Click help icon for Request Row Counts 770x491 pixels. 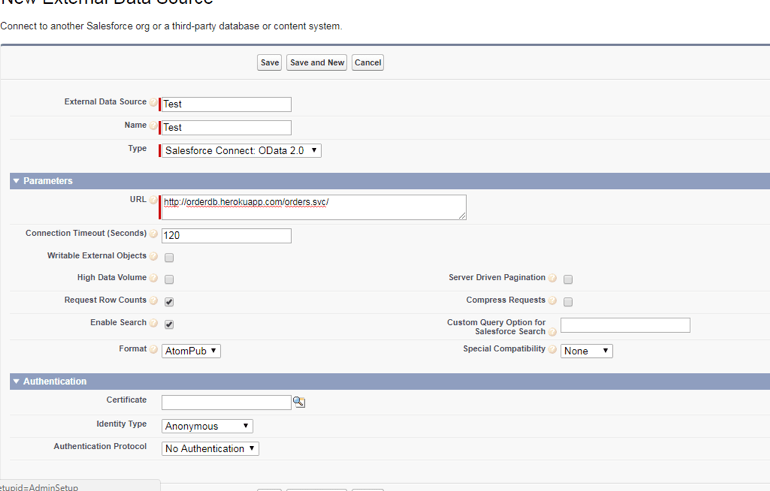[153, 300]
